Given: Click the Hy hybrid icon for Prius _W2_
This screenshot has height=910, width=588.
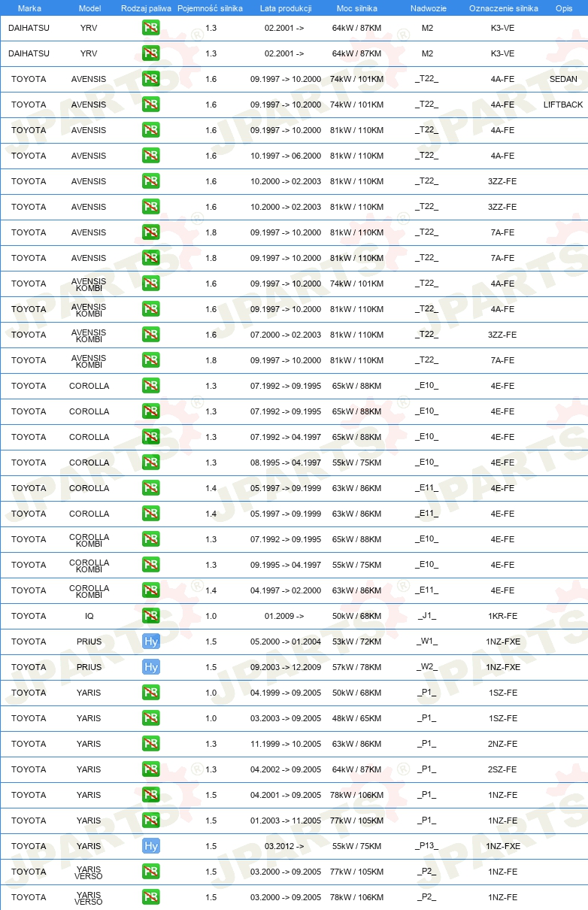Looking at the screenshot, I should [151, 667].
